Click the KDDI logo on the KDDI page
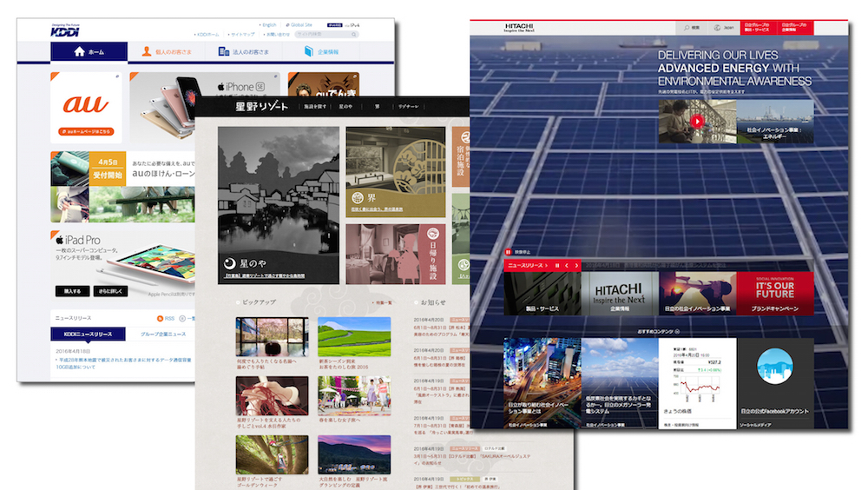Screen dimensions: 868x490 point(65,30)
